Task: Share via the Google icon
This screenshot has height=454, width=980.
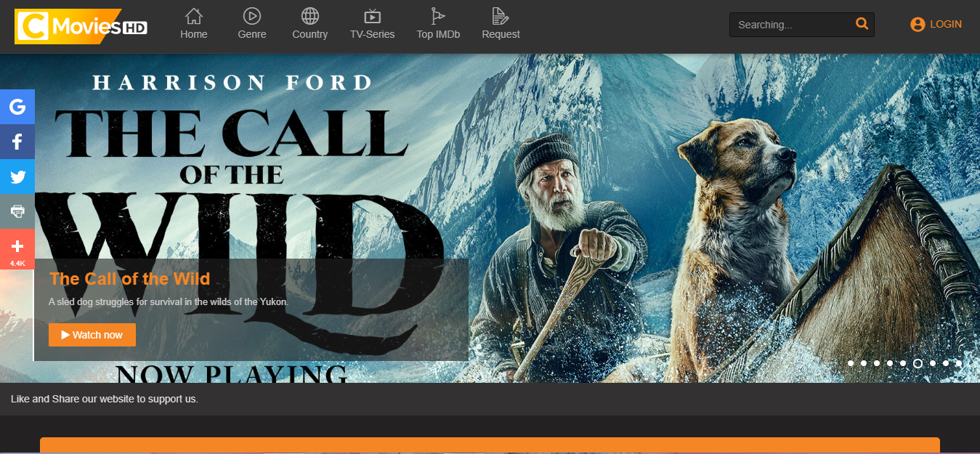Action: click(x=17, y=107)
